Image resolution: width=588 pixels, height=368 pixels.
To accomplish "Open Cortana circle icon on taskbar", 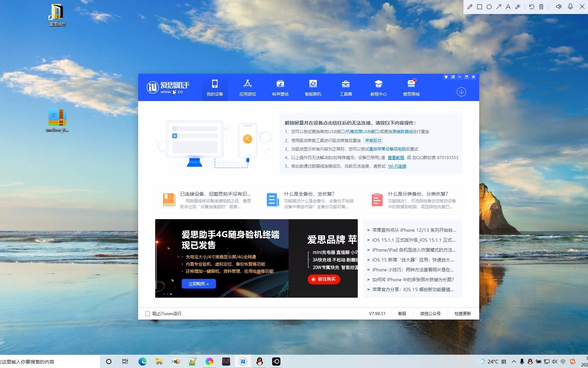I will (x=109, y=362).
